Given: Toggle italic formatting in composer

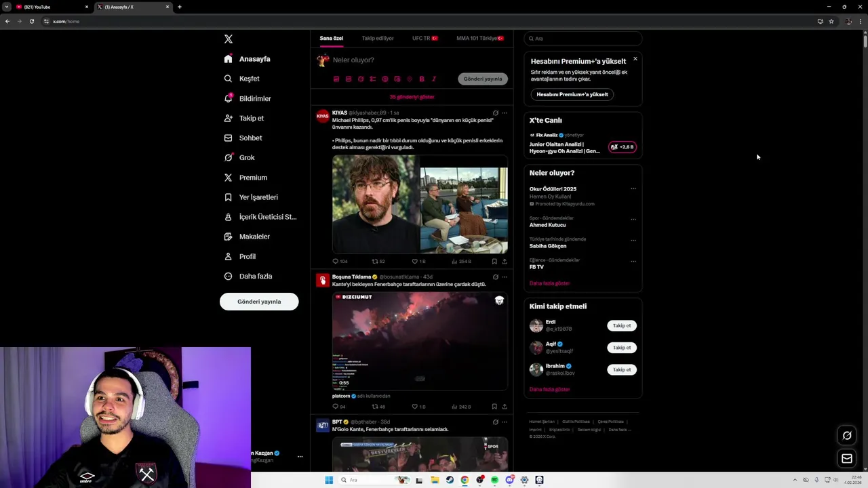Looking at the screenshot, I should click(x=434, y=79).
